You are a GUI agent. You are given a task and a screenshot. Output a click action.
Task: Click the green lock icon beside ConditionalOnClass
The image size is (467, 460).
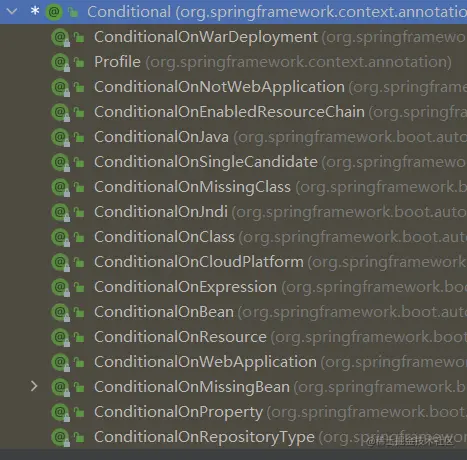point(79,237)
